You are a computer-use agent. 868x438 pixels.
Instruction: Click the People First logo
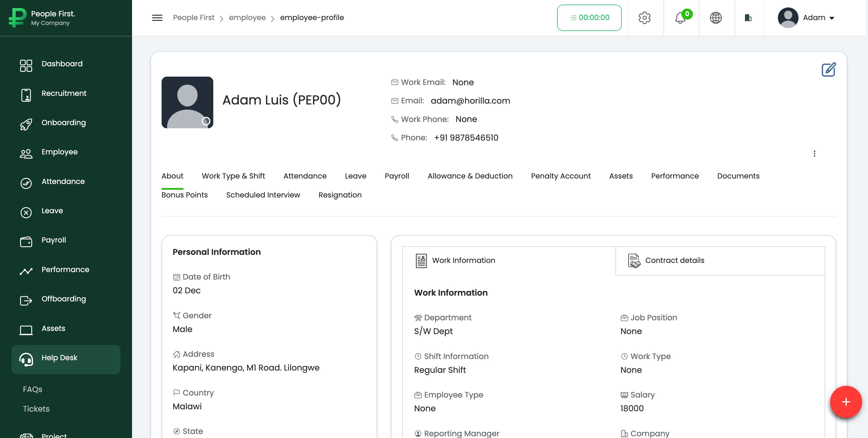pyautogui.click(x=18, y=18)
